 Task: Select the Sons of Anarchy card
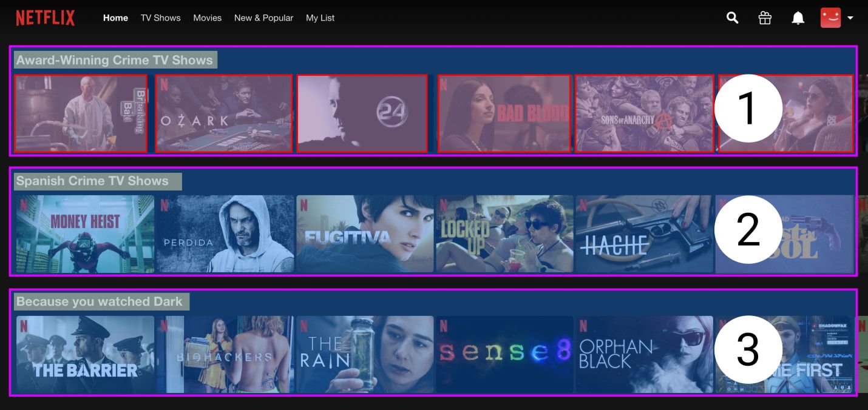644,113
